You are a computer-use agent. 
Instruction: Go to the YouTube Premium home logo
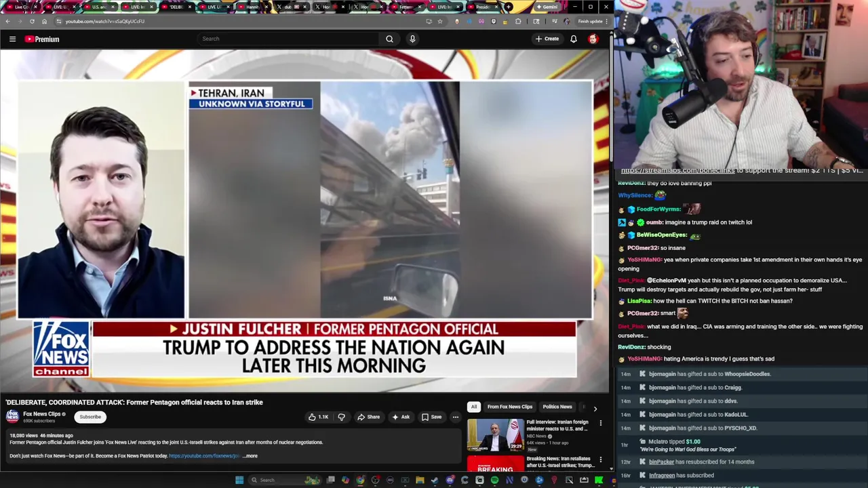pyautogui.click(x=42, y=39)
